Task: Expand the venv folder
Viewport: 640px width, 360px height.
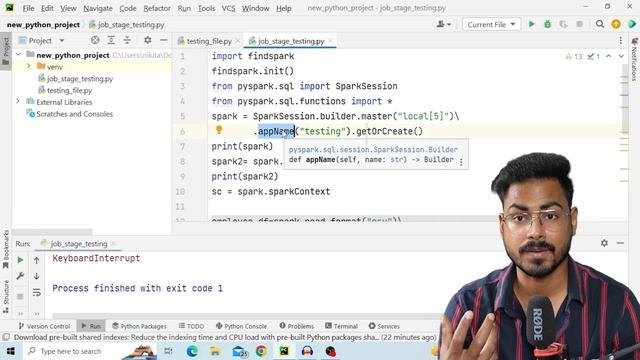Action: tap(29, 67)
